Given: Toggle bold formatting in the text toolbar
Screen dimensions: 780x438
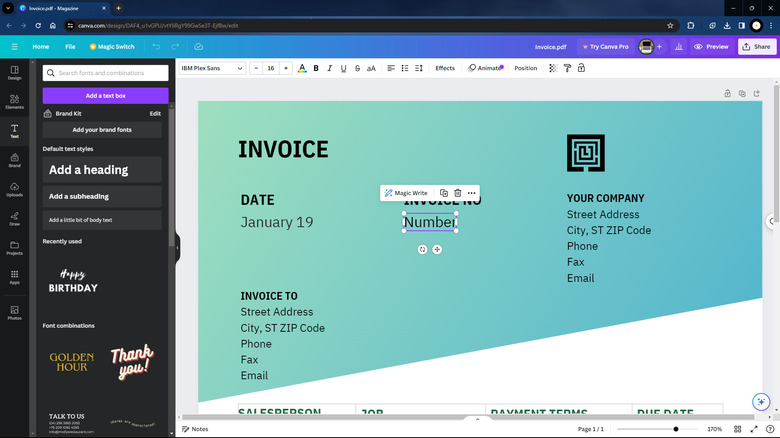Looking at the screenshot, I should (316, 68).
